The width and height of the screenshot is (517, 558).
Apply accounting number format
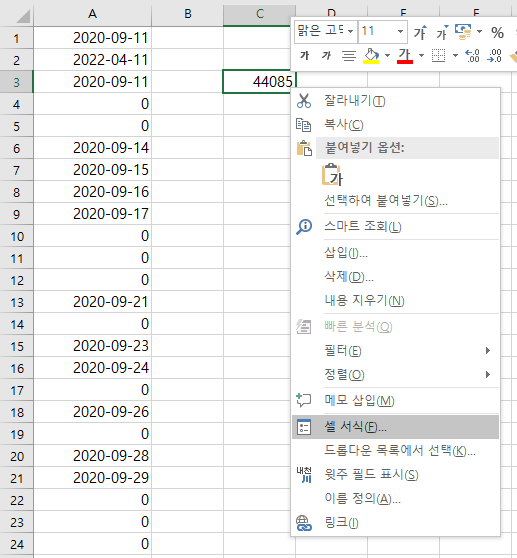[x=463, y=32]
